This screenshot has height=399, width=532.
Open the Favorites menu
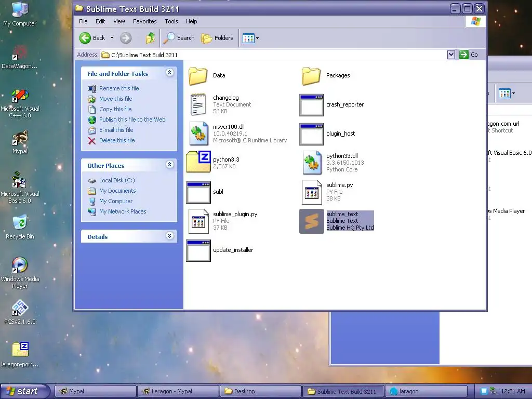[145, 21]
